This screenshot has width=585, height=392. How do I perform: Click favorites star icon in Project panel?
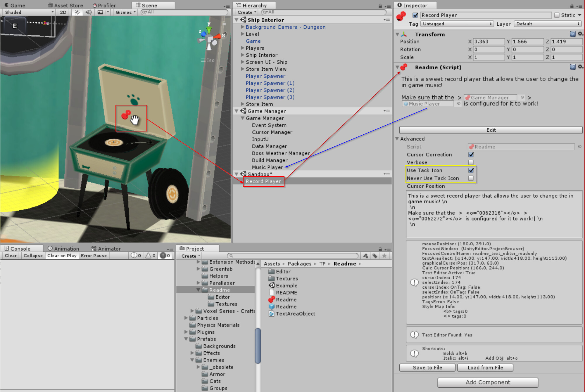click(384, 256)
